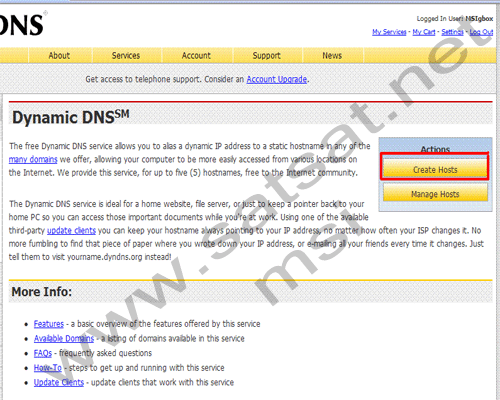Open the Settings link
This screenshot has height=400, width=500.
[452, 32]
